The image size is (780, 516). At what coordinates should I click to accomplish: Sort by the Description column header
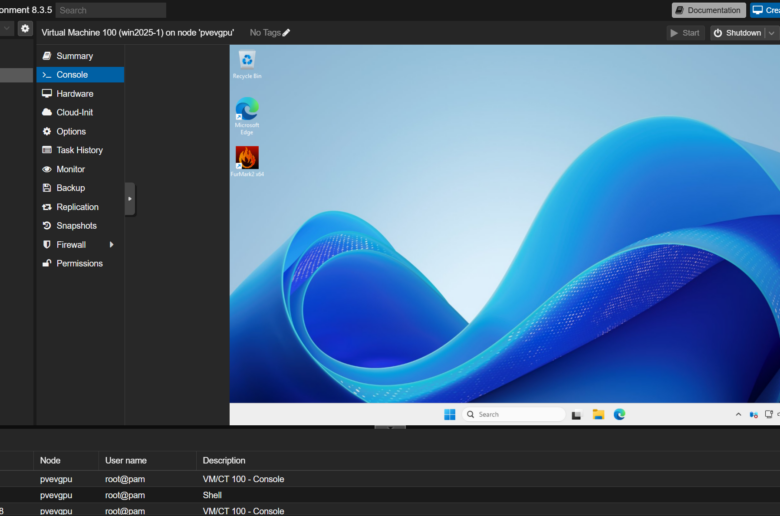[488, 461]
